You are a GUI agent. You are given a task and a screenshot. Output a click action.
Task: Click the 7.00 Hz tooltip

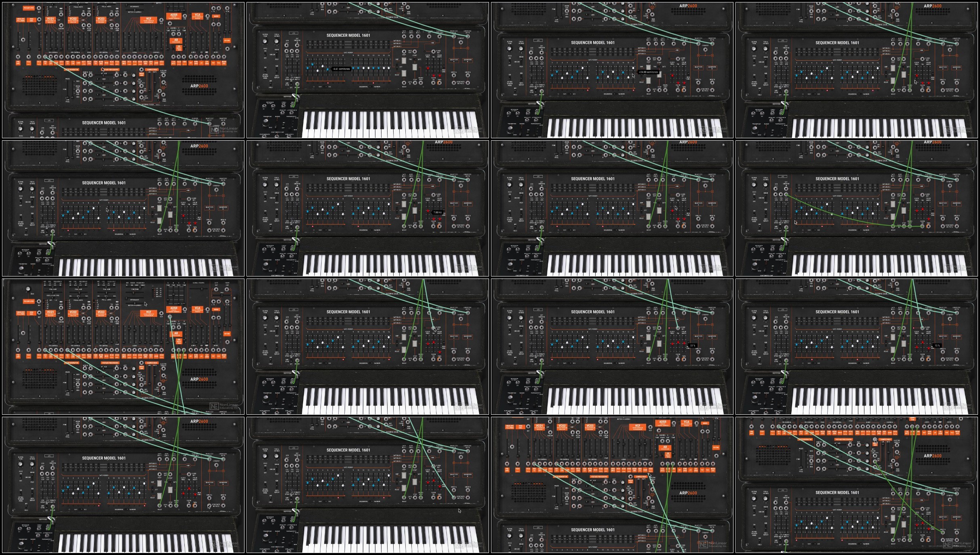point(438,212)
